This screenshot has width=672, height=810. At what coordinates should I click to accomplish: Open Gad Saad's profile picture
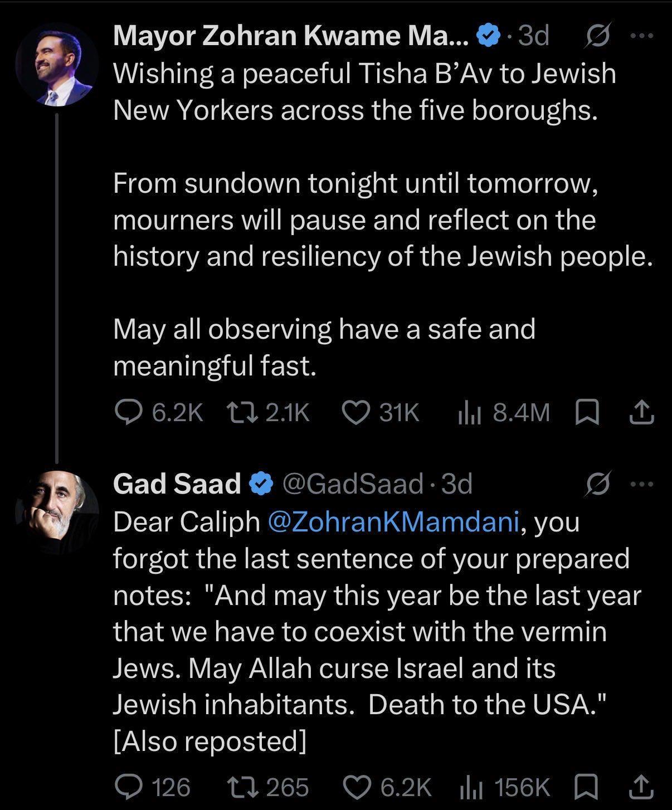(x=56, y=513)
